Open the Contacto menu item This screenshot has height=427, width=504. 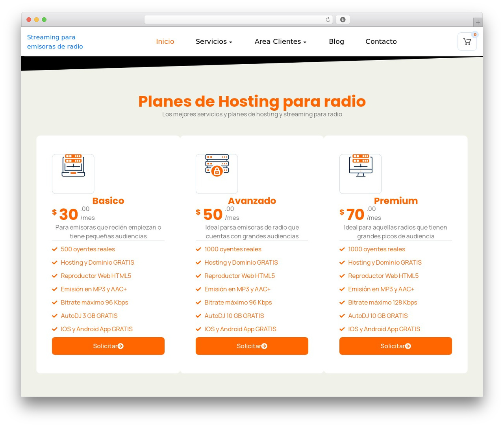tap(381, 41)
